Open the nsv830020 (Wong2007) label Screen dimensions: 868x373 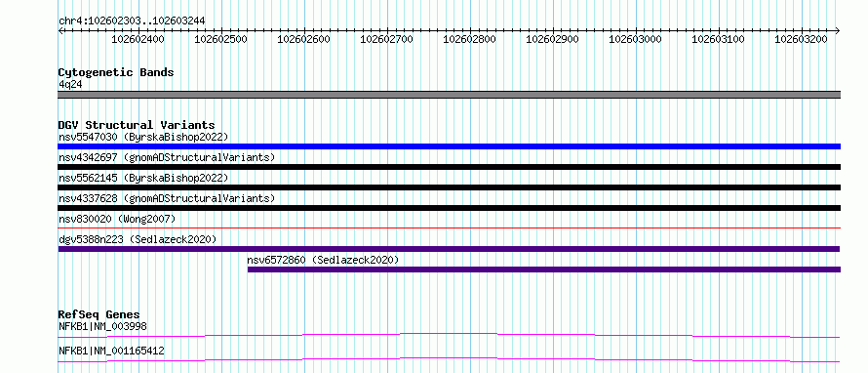click(x=117, y=219)
